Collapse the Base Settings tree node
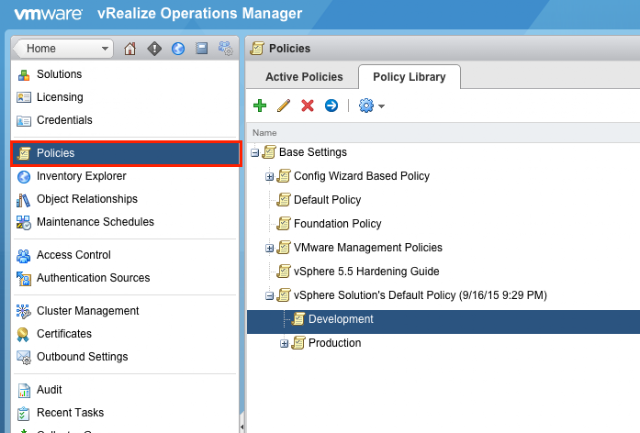Image resolution: width=640 pixels, height=433 pixels. click(x=255, y=153)
